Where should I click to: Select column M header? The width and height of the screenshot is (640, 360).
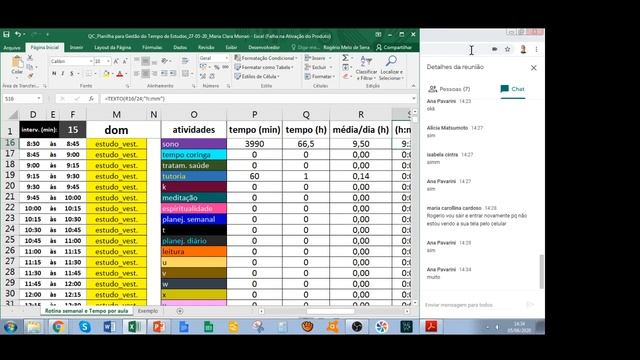(x=116, y=115)
